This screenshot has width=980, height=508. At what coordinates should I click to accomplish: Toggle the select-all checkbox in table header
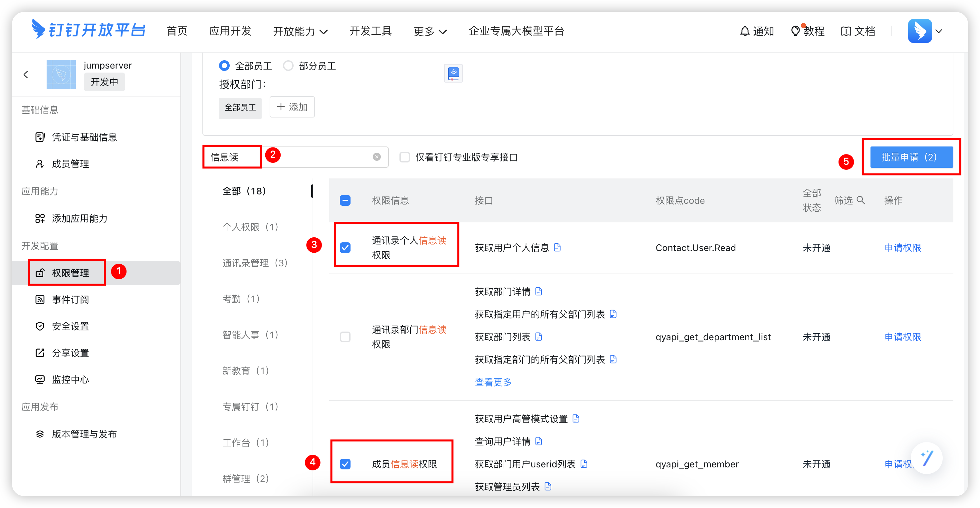(345, 200)
